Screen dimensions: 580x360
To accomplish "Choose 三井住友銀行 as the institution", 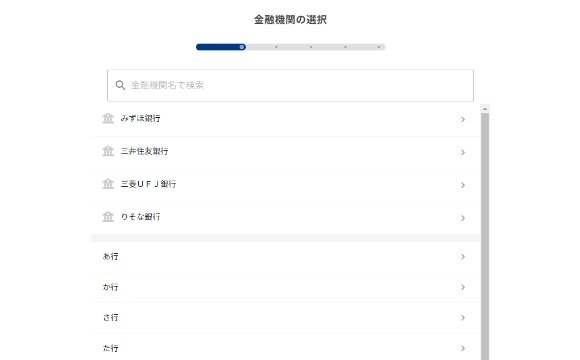I will click(x=144, y=151).
